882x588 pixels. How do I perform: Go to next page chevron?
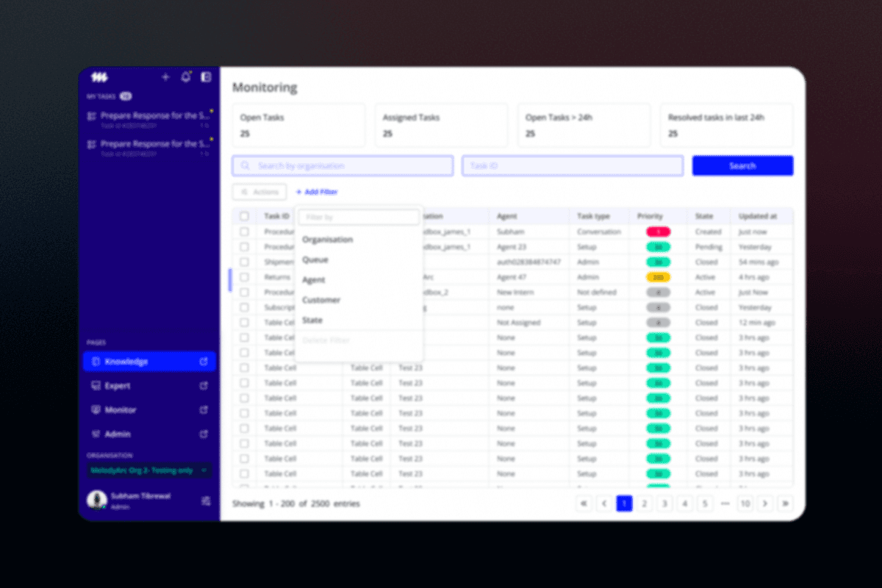(765, 503)
